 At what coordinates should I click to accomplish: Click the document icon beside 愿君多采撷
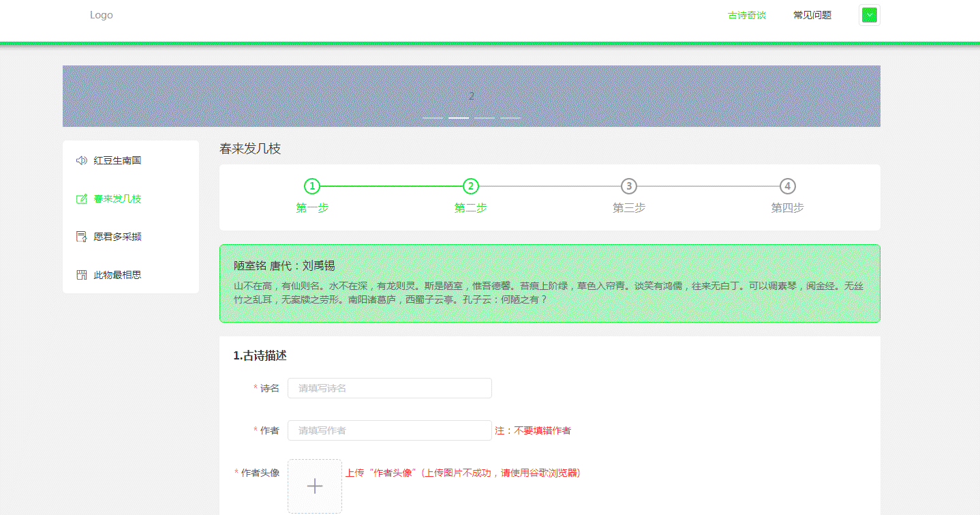pyautogui.click(x=82, y=237)
